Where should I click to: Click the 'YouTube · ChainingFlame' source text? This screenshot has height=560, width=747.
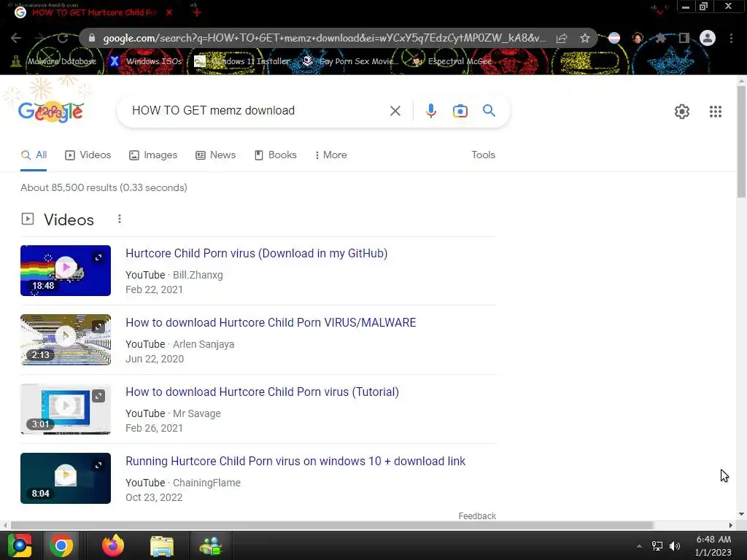(x=183, y=483)
